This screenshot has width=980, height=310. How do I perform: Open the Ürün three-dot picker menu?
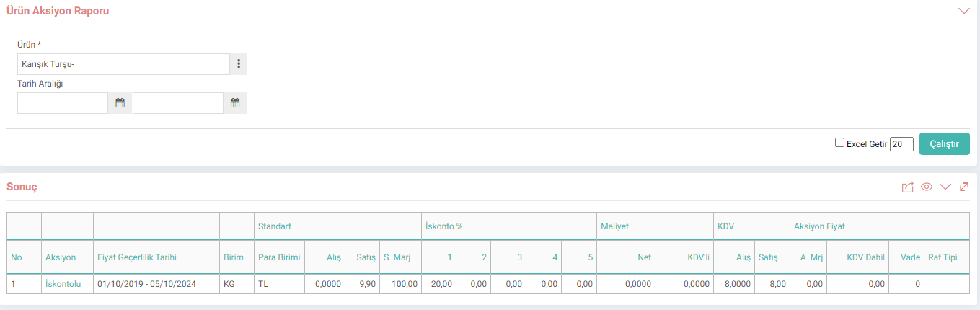(x=239, y=64)
